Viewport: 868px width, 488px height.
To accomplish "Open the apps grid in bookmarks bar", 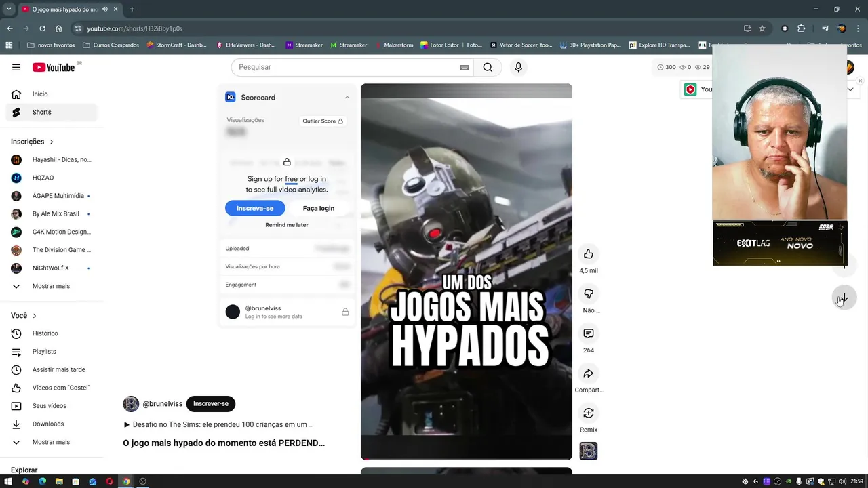I will (x=9, y=45).
